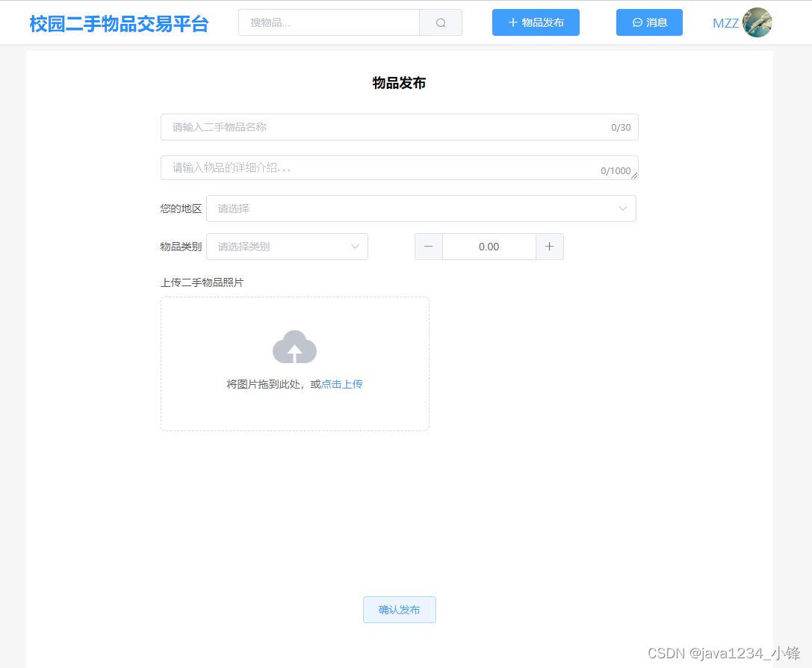Open the 物品类别 category dropdown
The height and width of the screenshot is (668, 812).
pos(288,247)
